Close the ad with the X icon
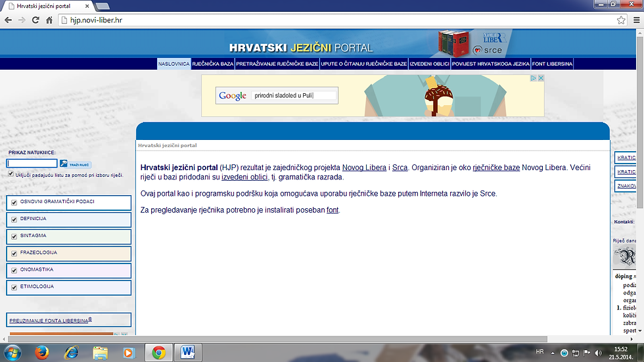 tap(541, 78)
